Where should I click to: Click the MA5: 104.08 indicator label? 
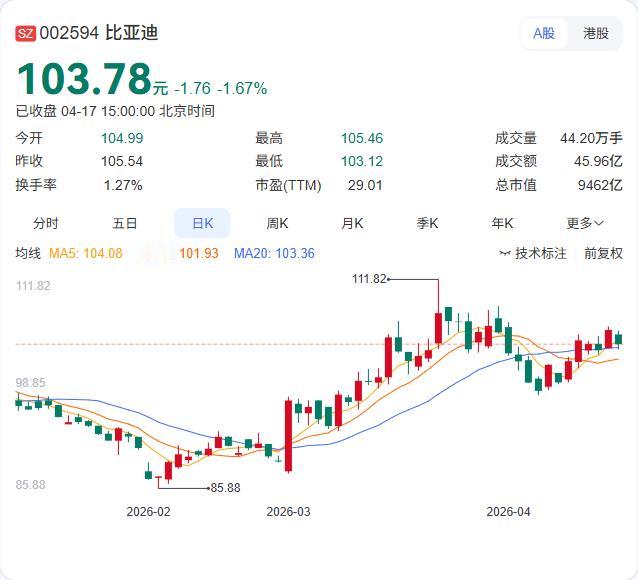pyautogui.click(x=86, y=253)
